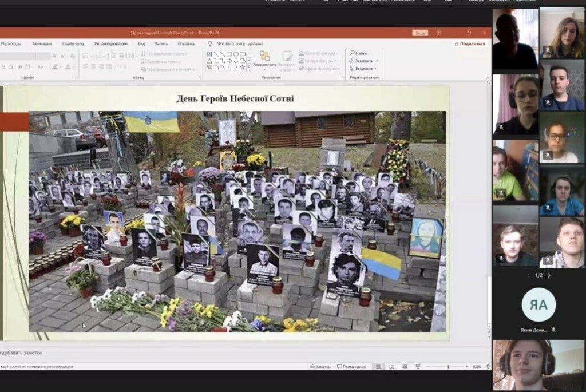
Task: Click the 'Что вы хотите сделать?' search field
Action: pyautogui.click(x=240, y=43)
